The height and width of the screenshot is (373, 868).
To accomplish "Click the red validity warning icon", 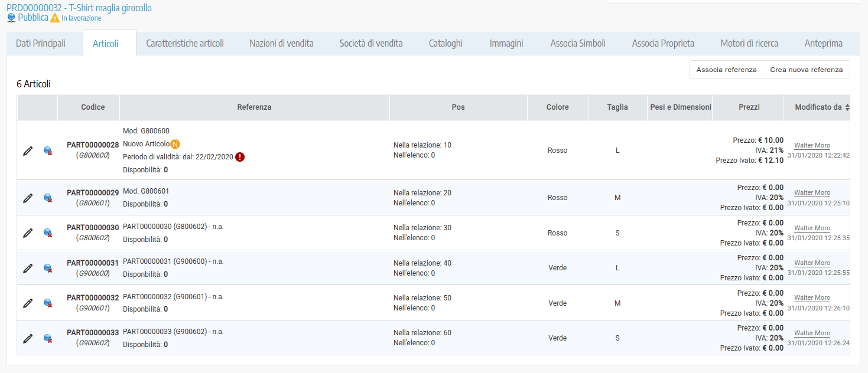I will pos(240,157).
